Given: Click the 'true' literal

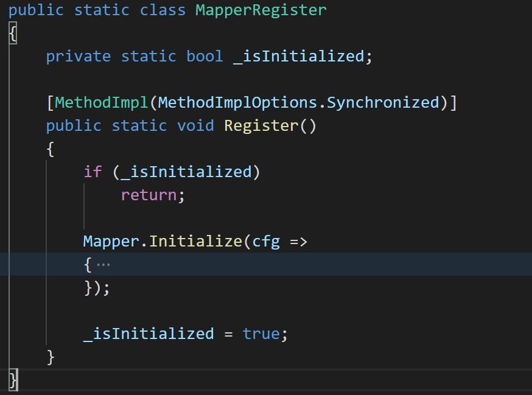Looking at the screenshot, I should [x=261, y=334].
